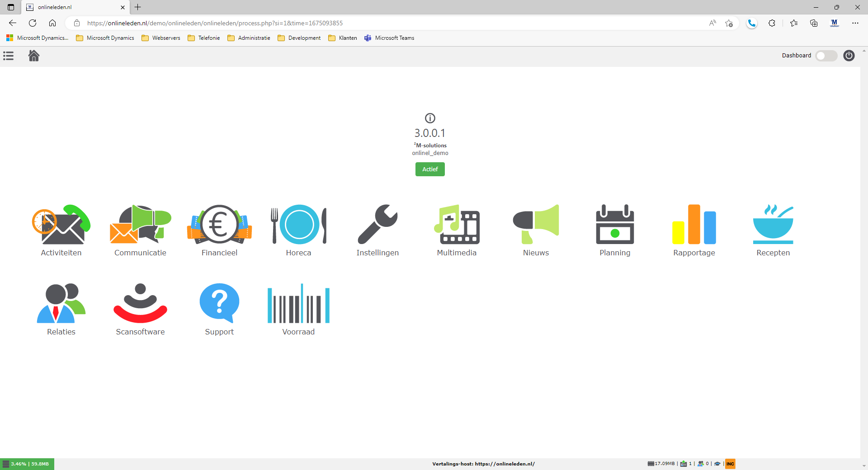Click the power logout button

click(x=849, y=56)
